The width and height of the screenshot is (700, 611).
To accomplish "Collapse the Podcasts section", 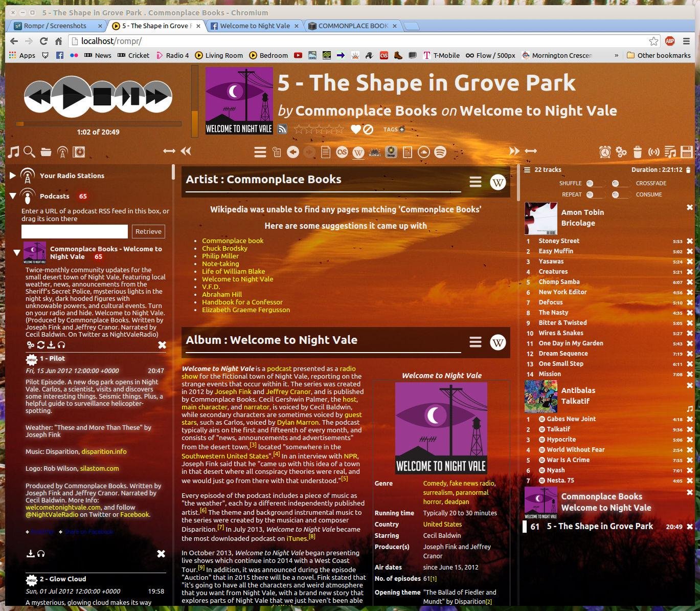I will (13, 196).
